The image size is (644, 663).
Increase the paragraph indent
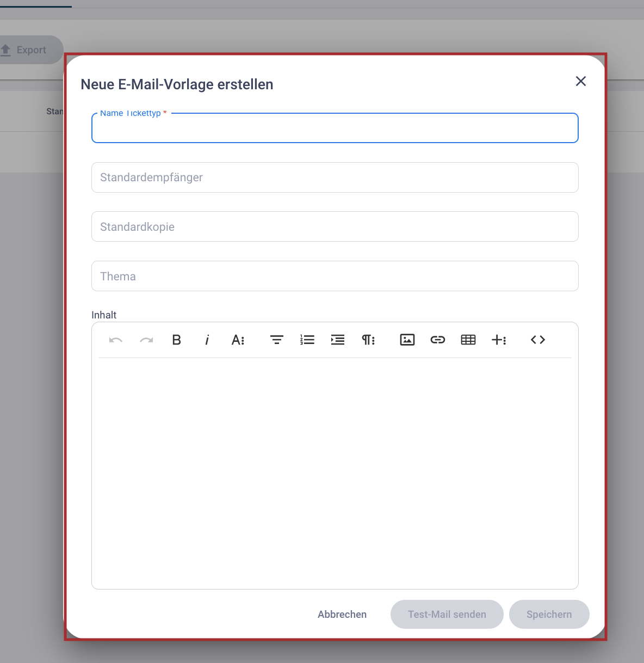pyautogui.click(x=338, y=340)
